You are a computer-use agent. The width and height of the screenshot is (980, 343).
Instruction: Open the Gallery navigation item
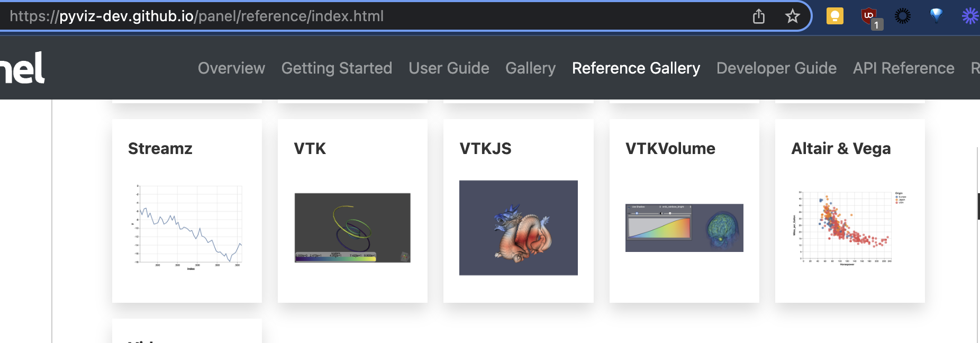(530, 68)
